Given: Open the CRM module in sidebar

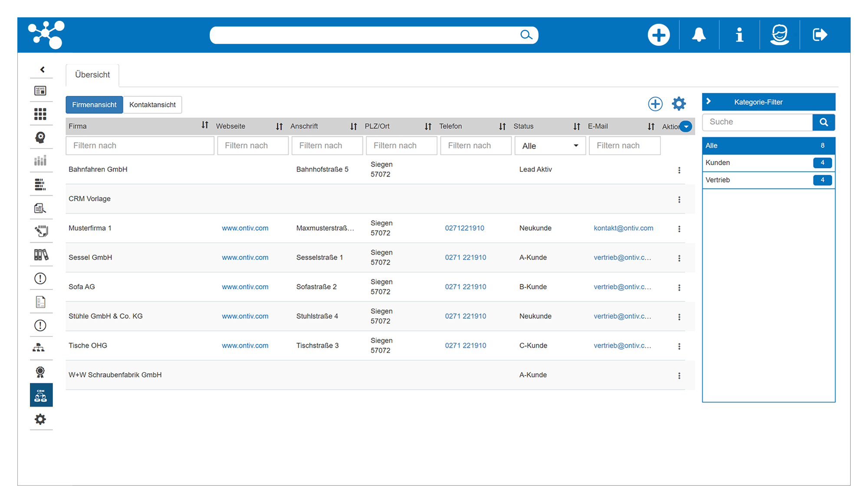Looking at the screenshot, I should pos(41,395).
